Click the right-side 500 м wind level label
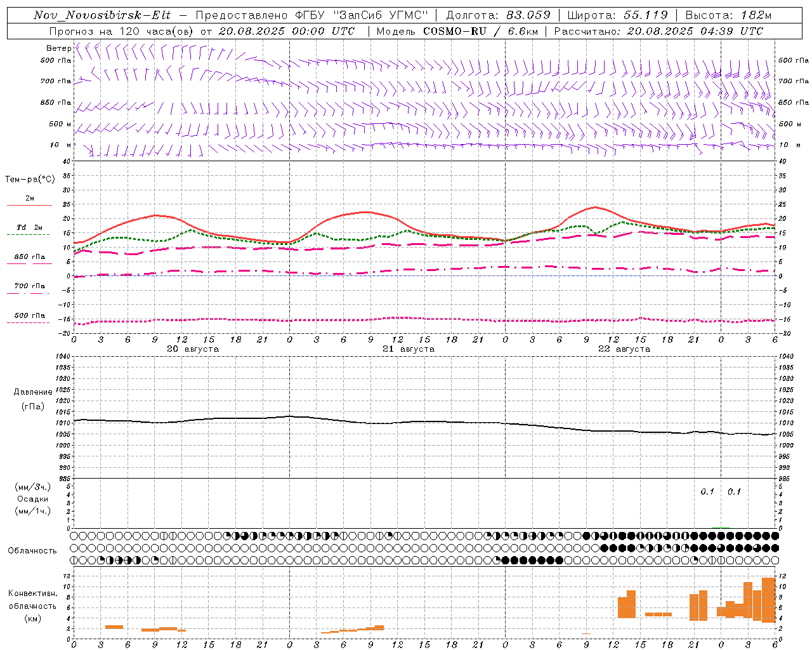The width and height of the screenshot is (812, 650). [x=790, y=124]
